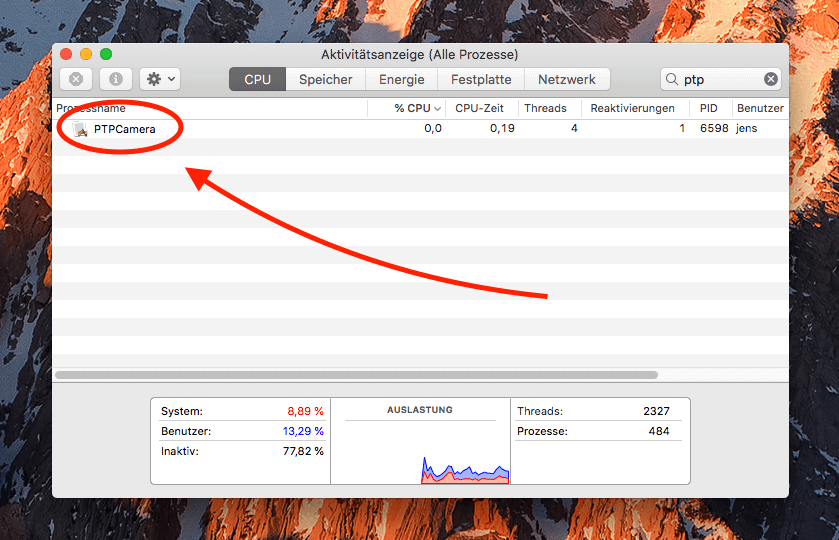Click the Inaktiv value 77,82 %
This screenshot has height=540, width=839.
pos(303,451)
